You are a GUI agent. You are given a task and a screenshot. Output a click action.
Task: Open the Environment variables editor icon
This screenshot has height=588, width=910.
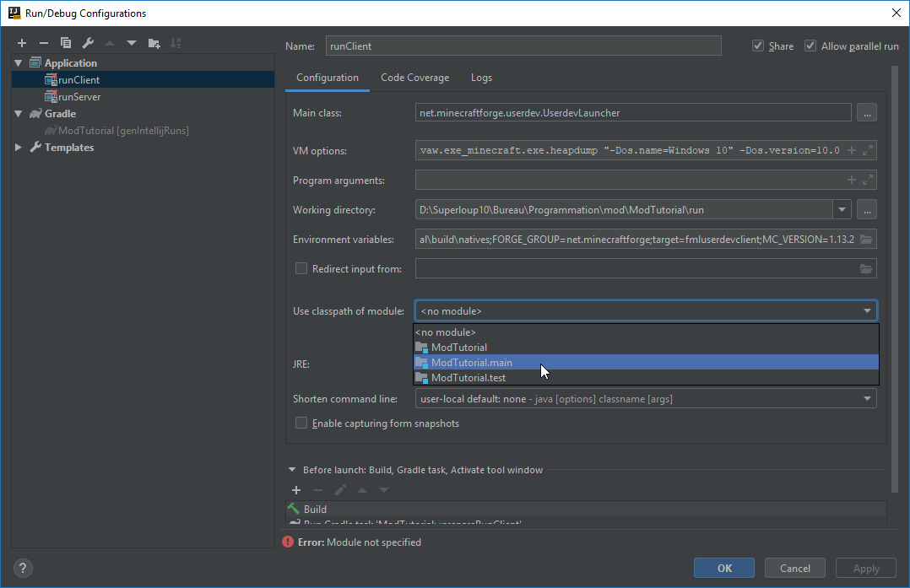[865, 240]
